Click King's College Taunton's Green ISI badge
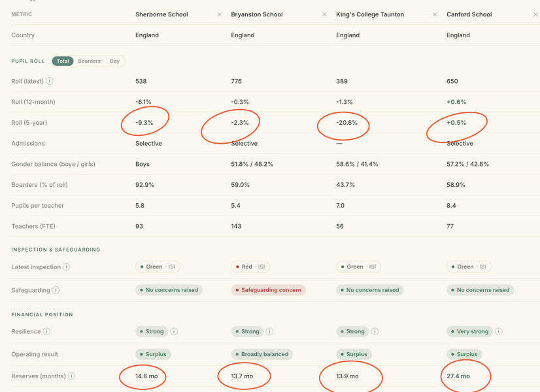The image size is (540, 392). point(358,267)
